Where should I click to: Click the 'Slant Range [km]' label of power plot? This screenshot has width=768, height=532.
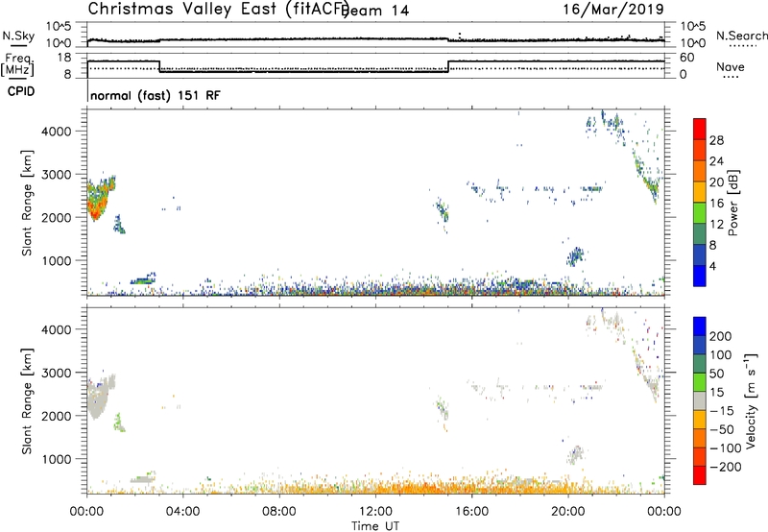(27, 203)
